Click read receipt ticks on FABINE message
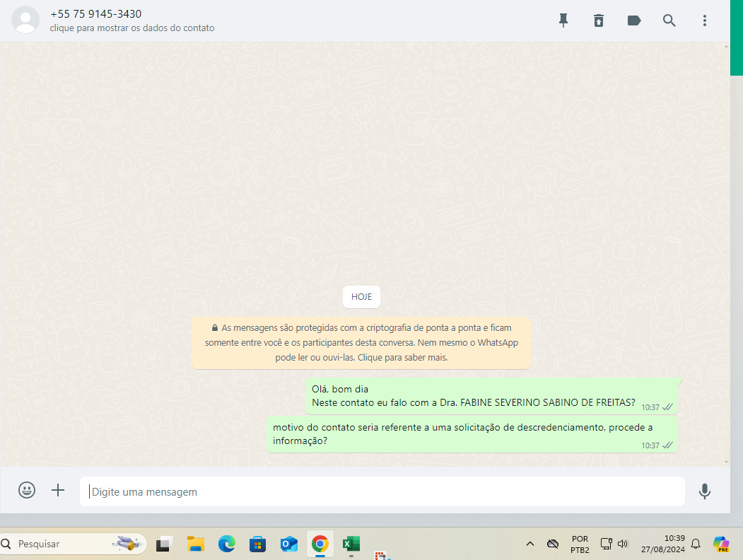Image resolution: width=743 pixels, height=560 pixels. click(x=667, y=407)
